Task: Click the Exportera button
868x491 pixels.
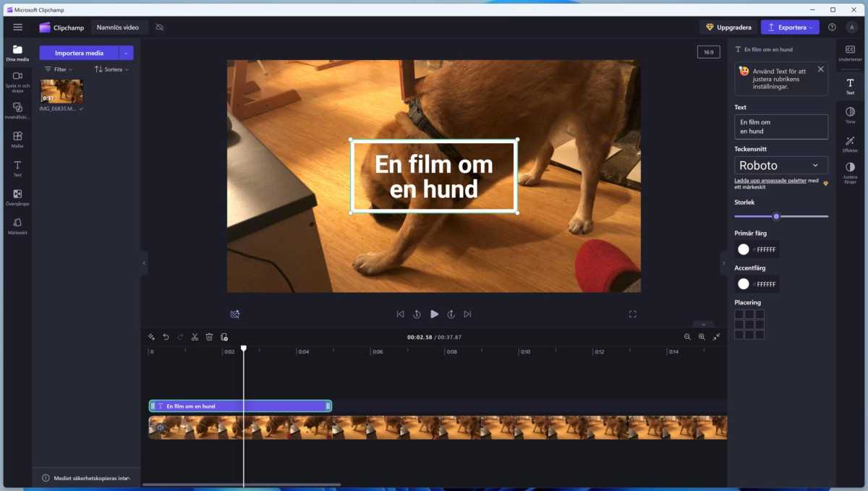Action: pyautogui.click(x=789, y=27)
